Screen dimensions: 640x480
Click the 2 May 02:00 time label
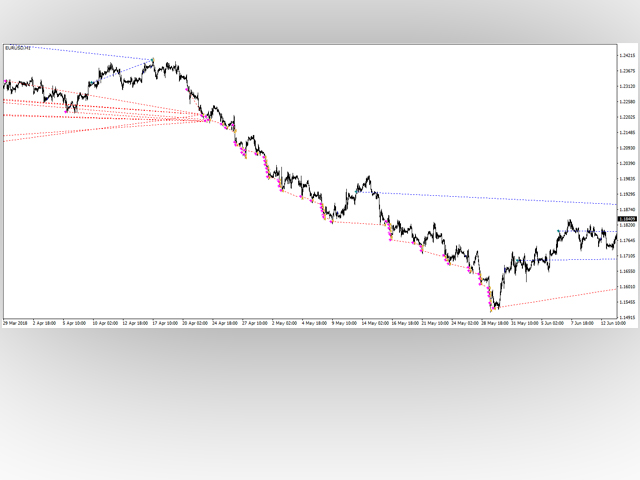(x=284, y=323)
